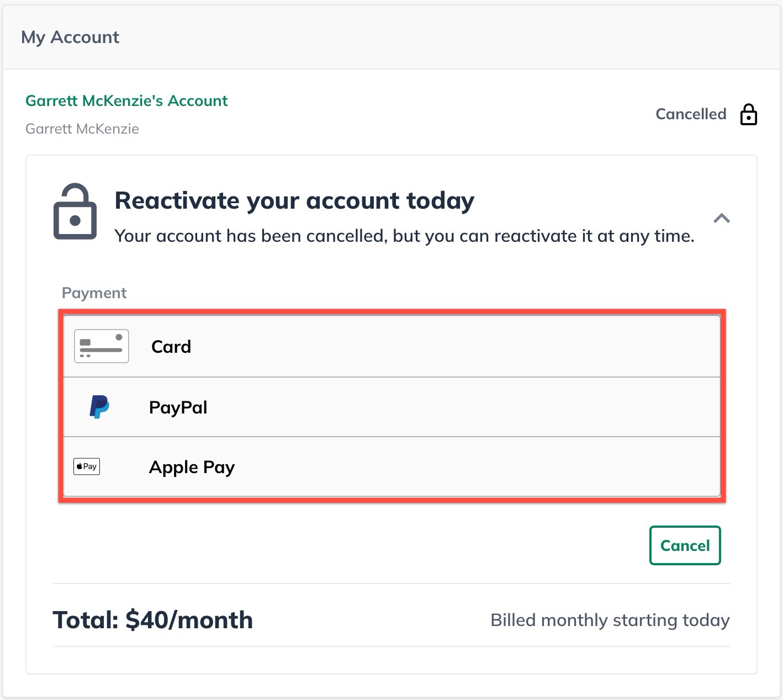Click the My Account header tab
This screenshot has width=783, height=700.
70,37
